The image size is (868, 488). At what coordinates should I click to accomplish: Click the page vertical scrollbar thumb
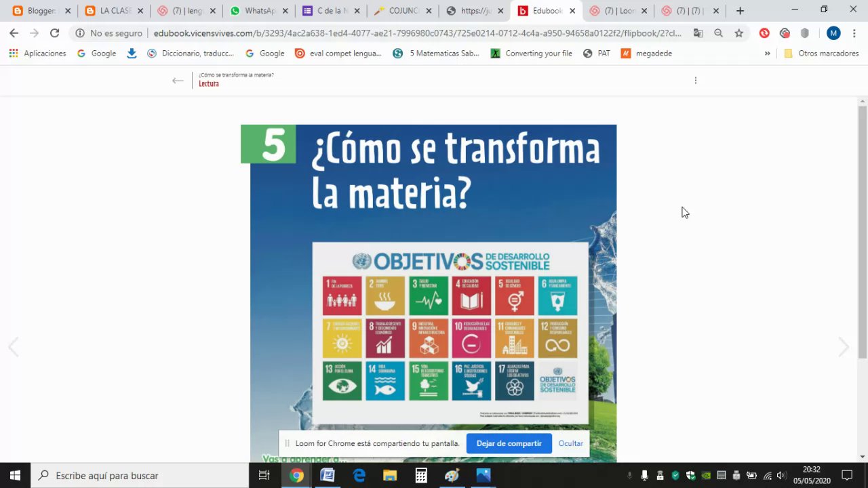coord(863,232)
